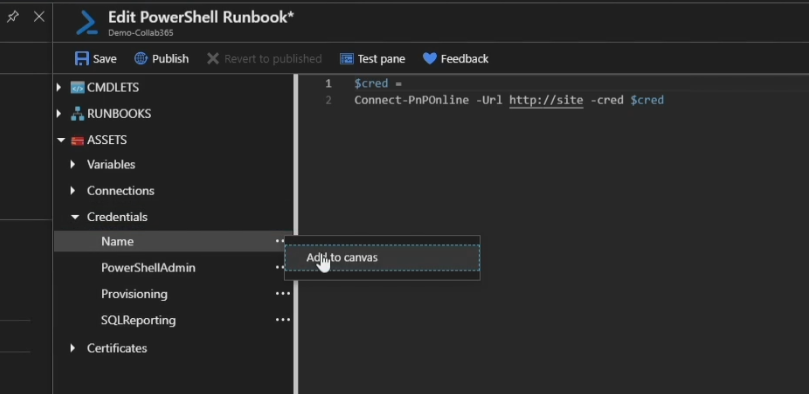Click the Variables tree item label
This screenshot has height=394, width=809.
pos(111,165)
